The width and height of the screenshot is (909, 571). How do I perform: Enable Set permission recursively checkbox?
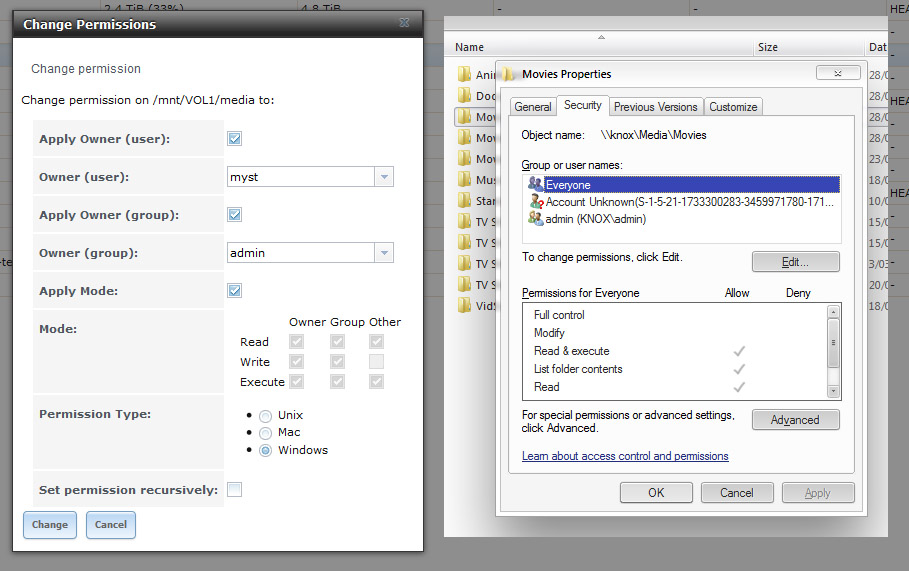point(235,490)
